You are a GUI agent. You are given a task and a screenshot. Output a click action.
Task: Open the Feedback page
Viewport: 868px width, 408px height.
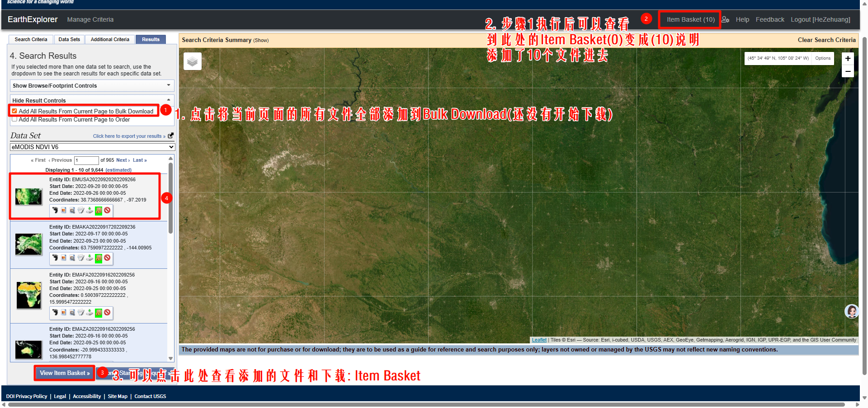tap(770, 19)
